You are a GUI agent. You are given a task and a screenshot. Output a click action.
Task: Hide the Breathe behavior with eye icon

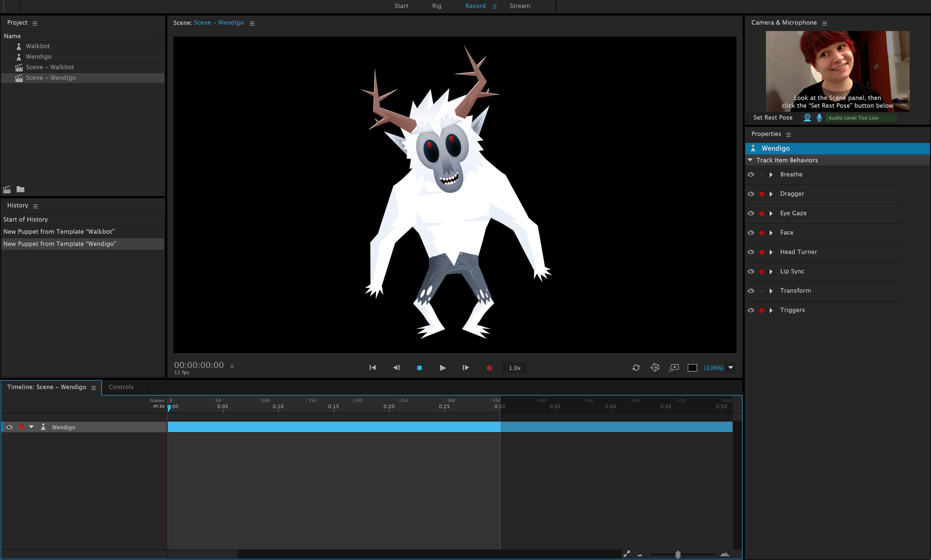[x=751, y=174]
